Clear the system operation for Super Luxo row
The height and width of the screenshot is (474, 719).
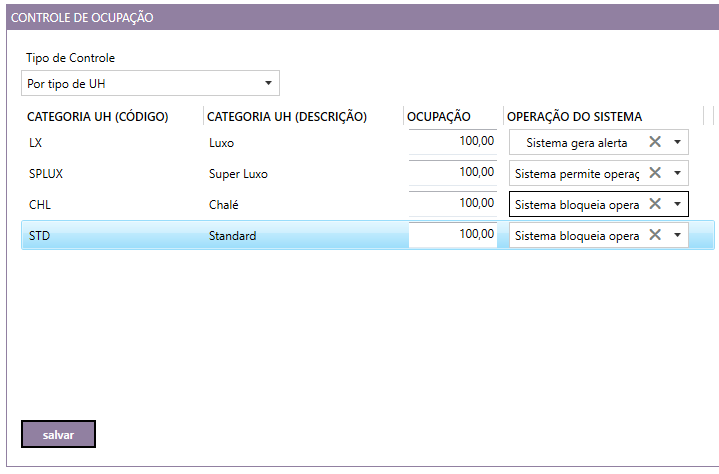[x=655, y=173]
